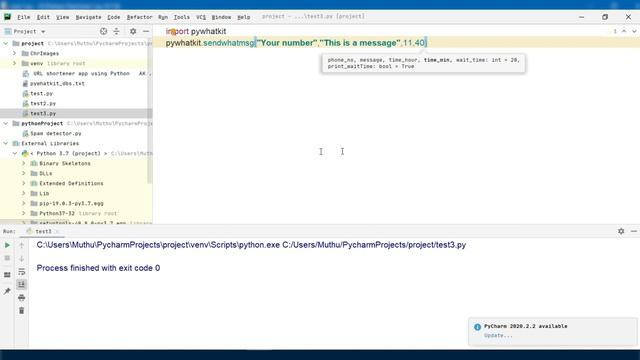Open the Help menu
Image resolution: width=640 pixels, height=360 pixels.
pos(244,17)
